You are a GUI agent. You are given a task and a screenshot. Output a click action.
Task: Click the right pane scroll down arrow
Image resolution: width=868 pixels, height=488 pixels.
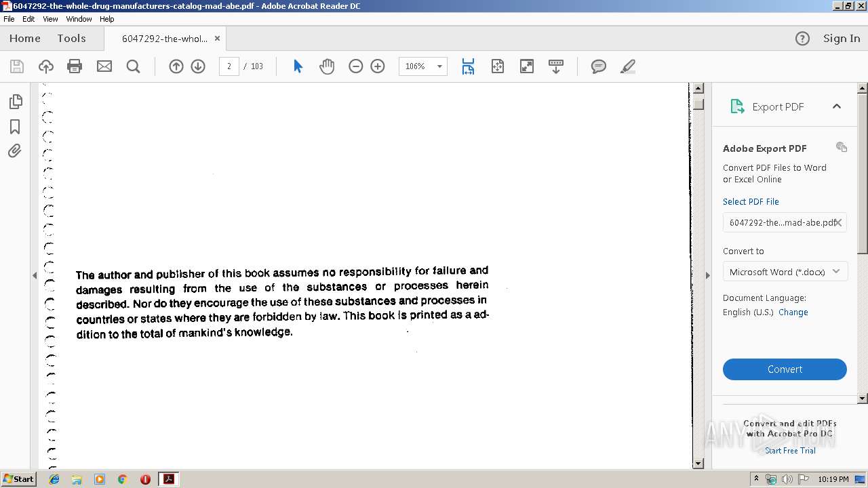coord(863,399)
